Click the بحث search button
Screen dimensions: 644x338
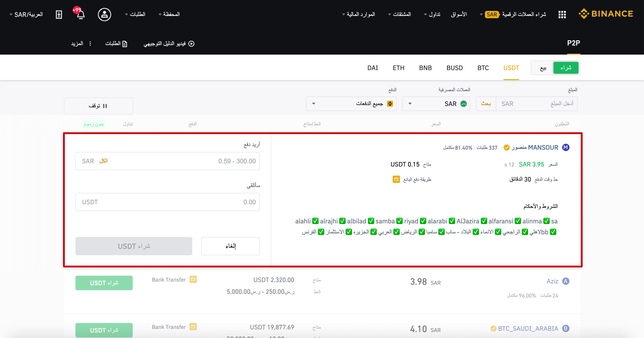[x=486, y=103]
